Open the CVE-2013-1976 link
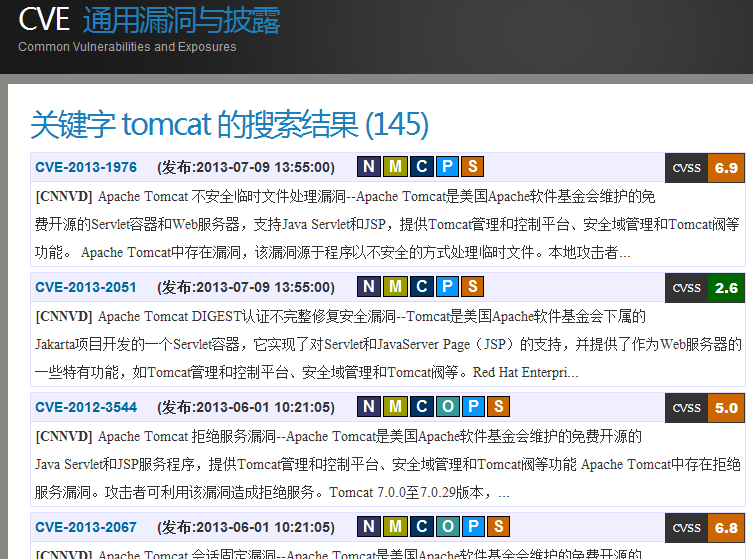Image resolution: width=753 pixels, height=559 pixels. click(86, 167)
